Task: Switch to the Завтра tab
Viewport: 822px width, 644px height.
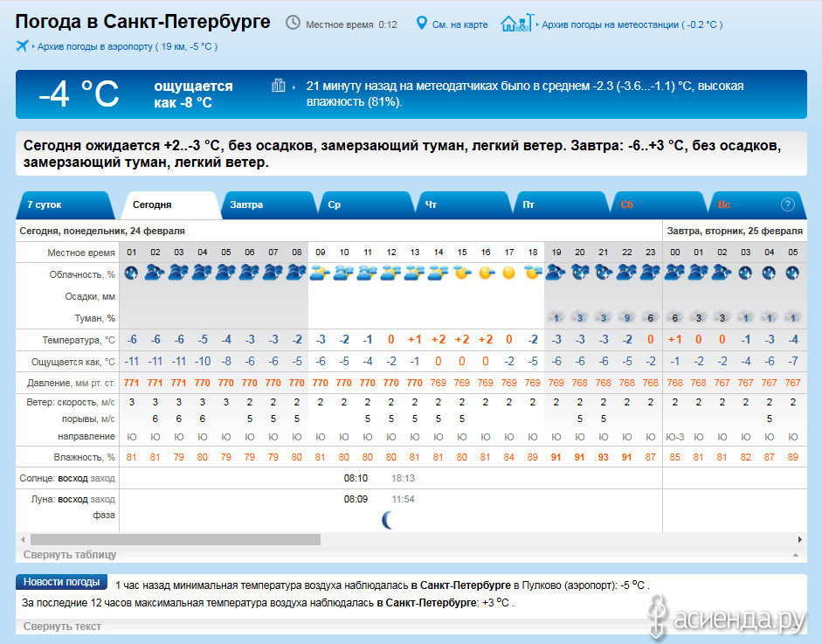Action: [x=268, y=205]
